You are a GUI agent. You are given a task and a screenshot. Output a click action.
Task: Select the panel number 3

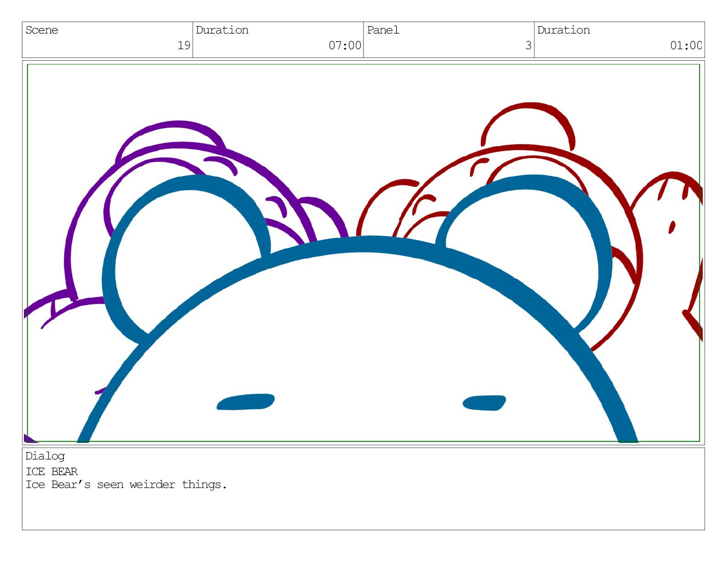(529, 46)
